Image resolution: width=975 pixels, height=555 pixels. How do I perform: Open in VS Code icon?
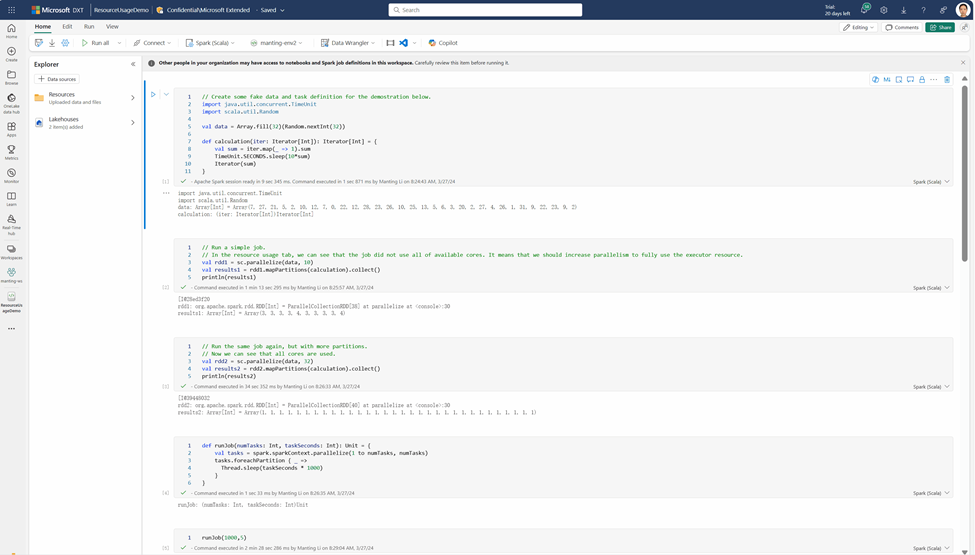[403, 43]
